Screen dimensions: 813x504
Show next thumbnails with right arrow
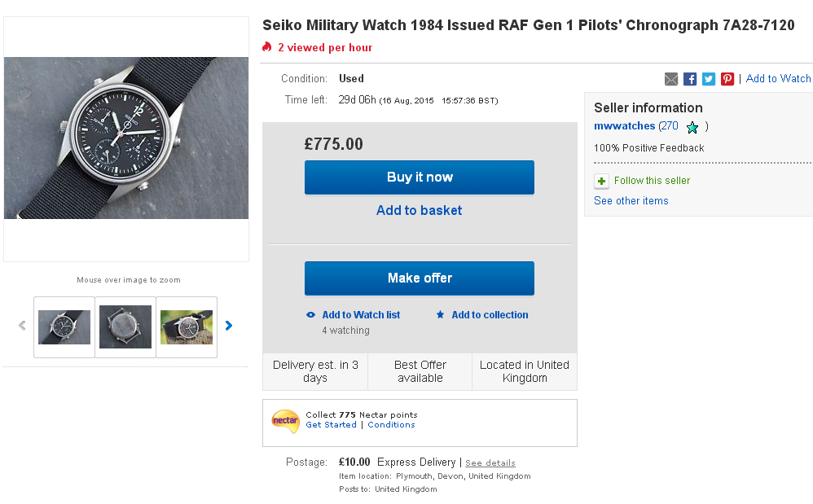coord(229,326)
